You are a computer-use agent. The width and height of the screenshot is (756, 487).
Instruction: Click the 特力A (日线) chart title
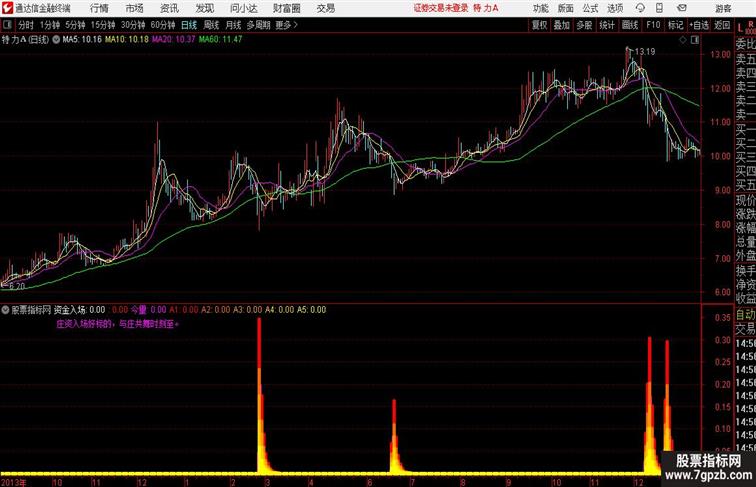[26, 40]
